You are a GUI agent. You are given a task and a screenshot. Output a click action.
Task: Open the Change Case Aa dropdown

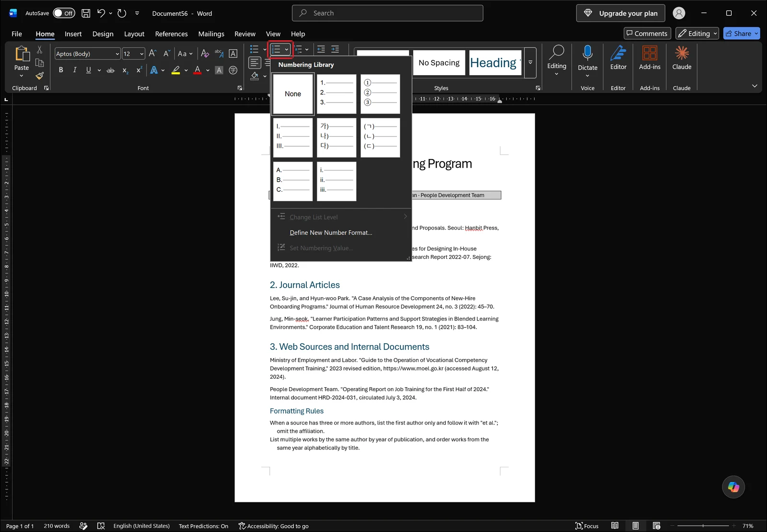coord(185,54)
